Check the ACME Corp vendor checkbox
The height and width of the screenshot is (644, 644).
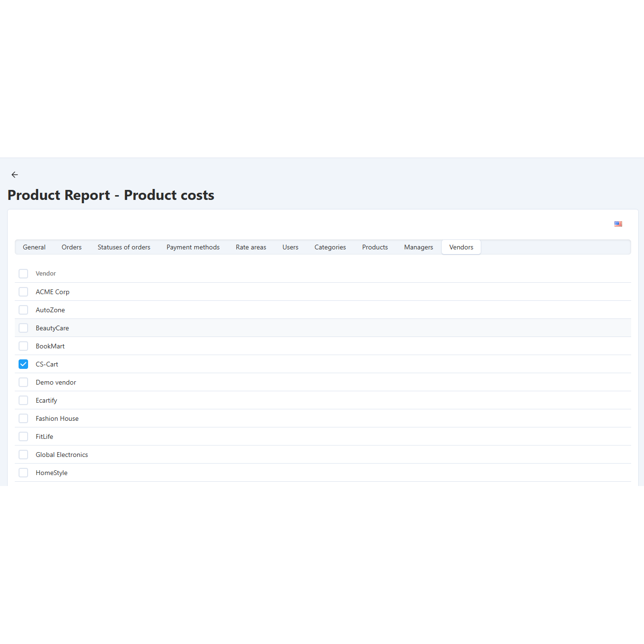click(x=23, y=292)
